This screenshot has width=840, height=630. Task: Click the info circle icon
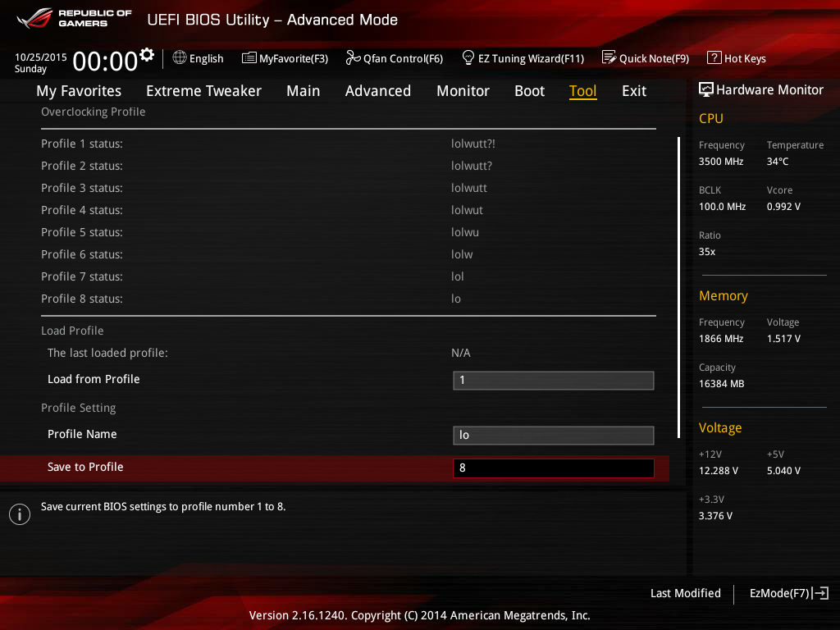coord(20,514)
